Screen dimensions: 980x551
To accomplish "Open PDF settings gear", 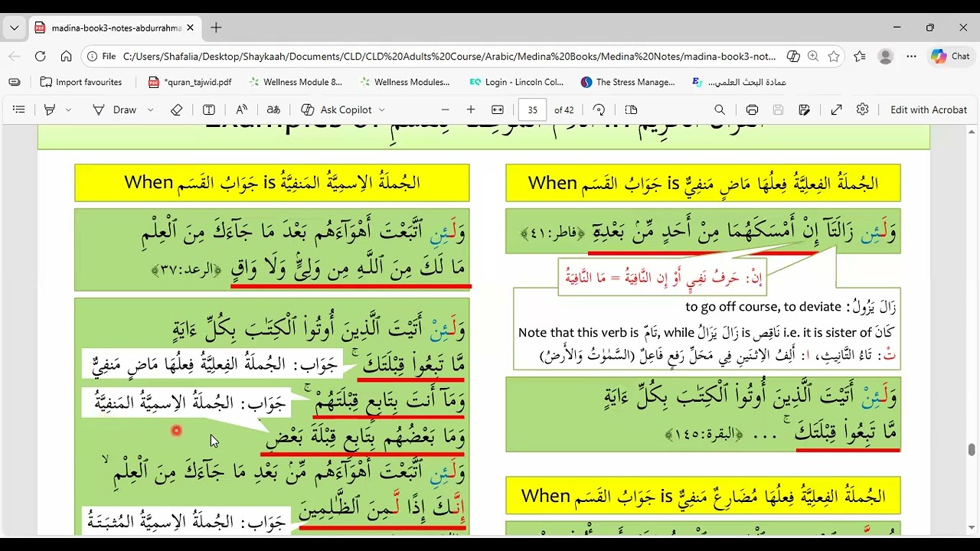I will (863, 109).
